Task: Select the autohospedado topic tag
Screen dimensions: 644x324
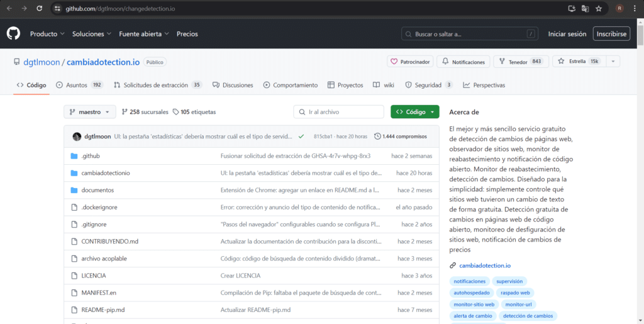Action: pos(472,293)
